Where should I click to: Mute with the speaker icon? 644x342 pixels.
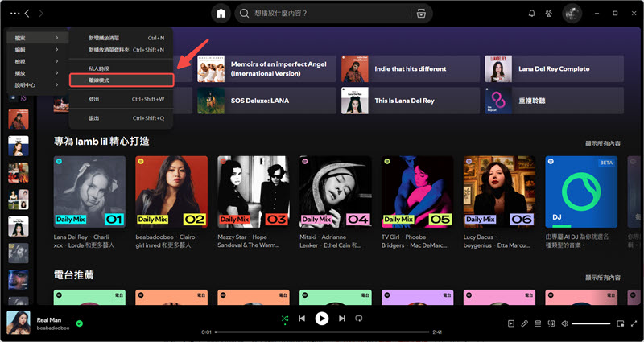(565, 323)
